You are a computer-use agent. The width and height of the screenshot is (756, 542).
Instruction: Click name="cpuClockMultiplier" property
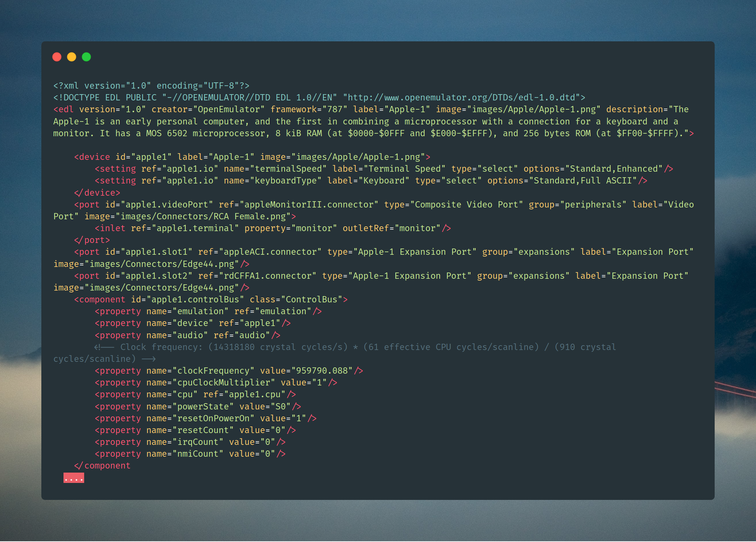pyautogui.click(x=211, y=383)
